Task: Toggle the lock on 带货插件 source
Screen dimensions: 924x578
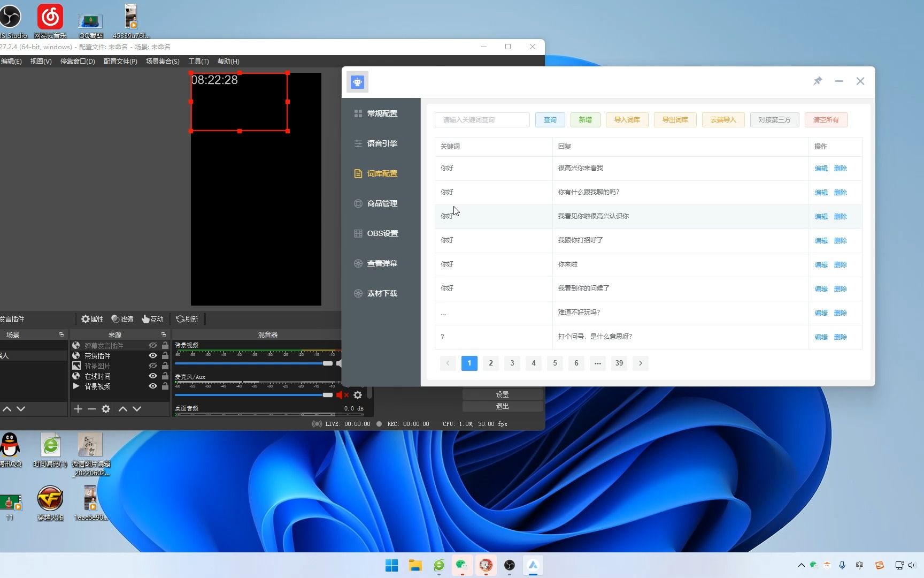Action: [165, 356]
